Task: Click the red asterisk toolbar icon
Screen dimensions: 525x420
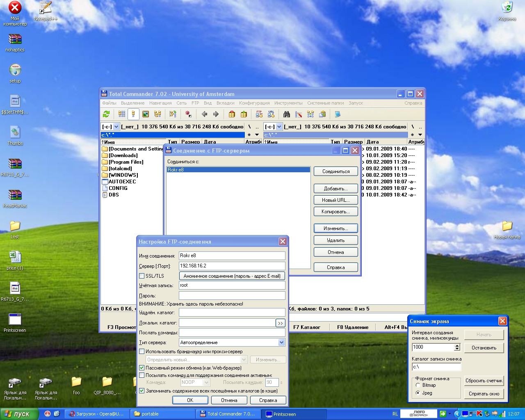Action: (x=188, y=114)
